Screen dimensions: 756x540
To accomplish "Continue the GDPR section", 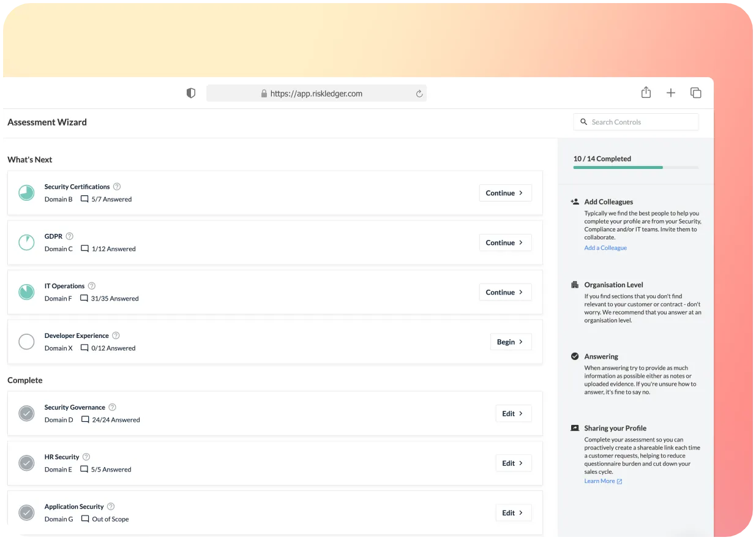I will coord(505,242).
